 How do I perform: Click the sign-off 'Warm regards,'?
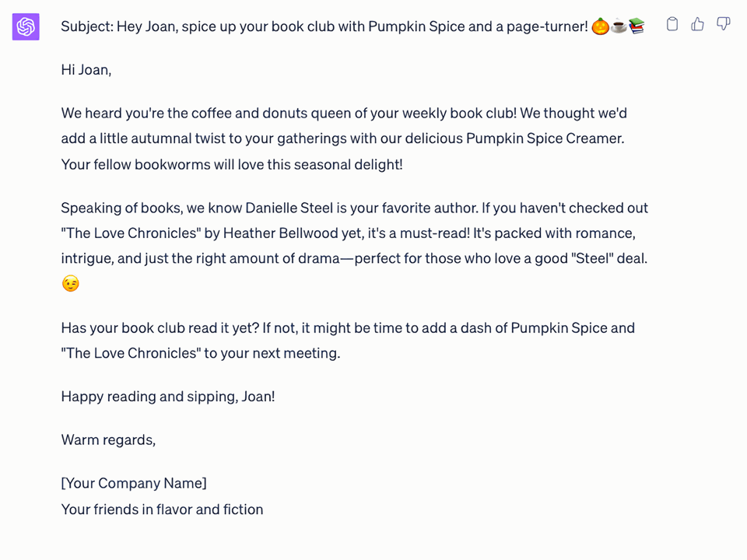108,439
